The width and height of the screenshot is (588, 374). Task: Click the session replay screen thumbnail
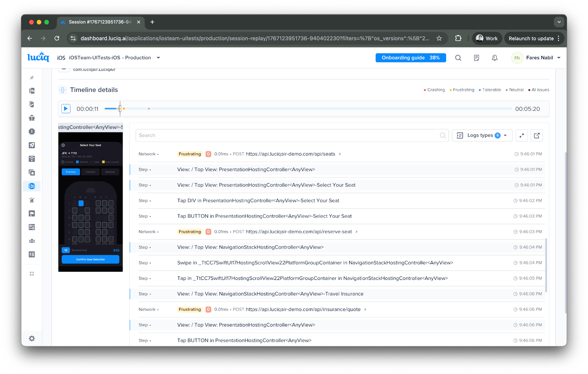click(x=90, y=202)
